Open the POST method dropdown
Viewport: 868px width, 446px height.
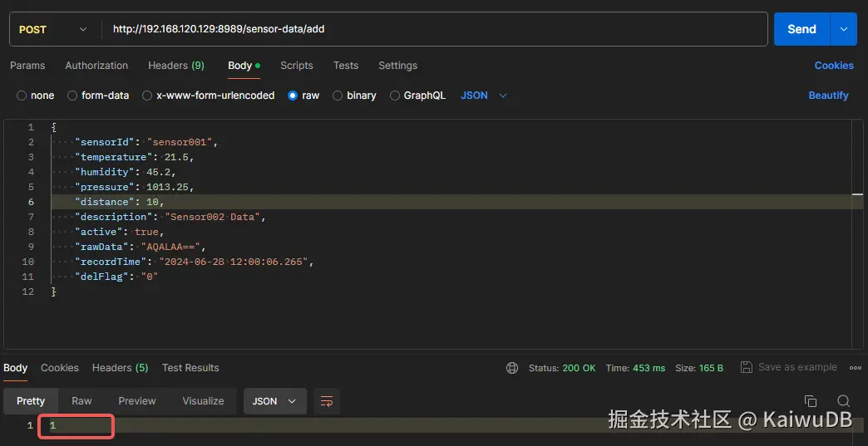[x=53, y=29]
